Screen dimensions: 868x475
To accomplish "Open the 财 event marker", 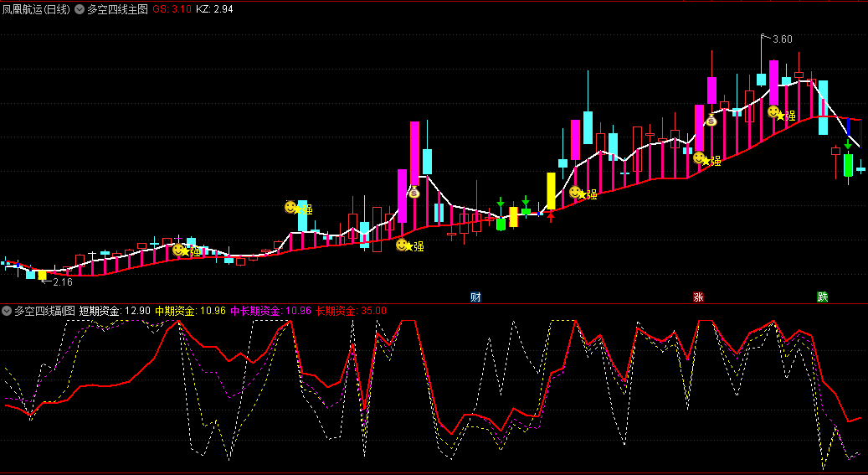I will pyautogui.click(x=475, y=297).
